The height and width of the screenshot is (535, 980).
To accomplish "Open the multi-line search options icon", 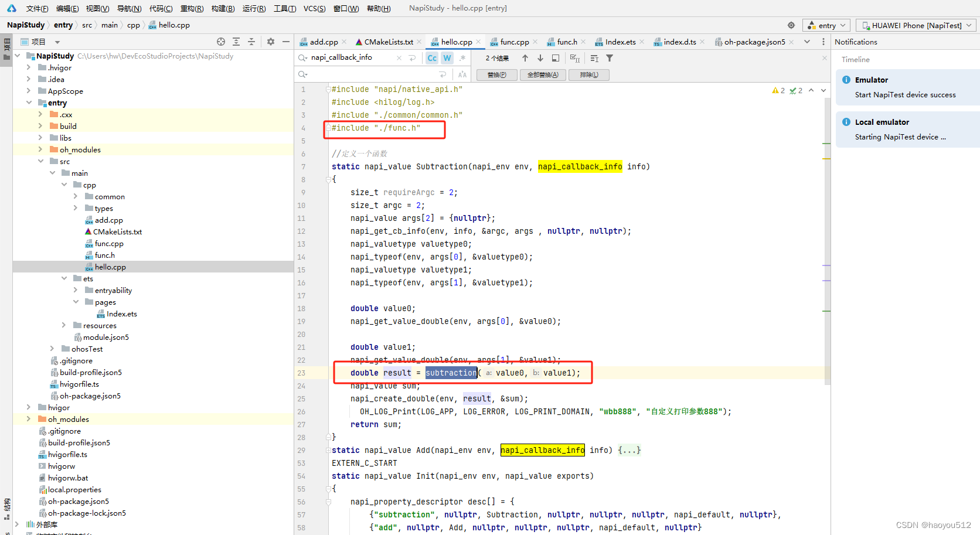I will tap(594, 58).
